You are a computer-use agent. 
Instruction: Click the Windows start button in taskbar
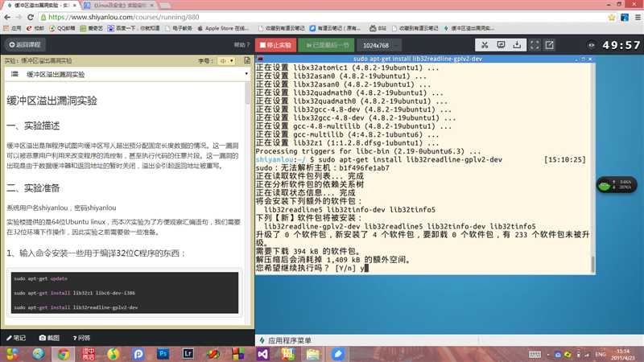pyautogui.click(x=13, y=354)
